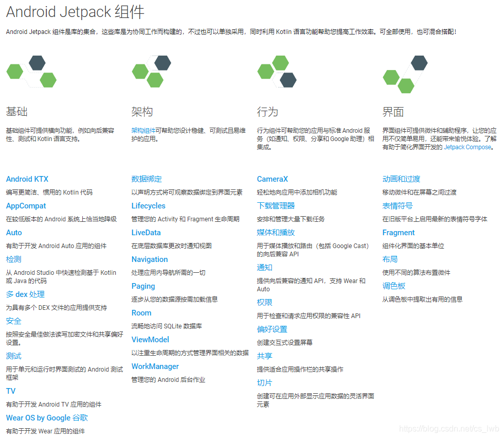Click the hexagon icon above 界面
The width and height of the screenshot is (504, 438).
pyautogui.click(x=405, y=74)
